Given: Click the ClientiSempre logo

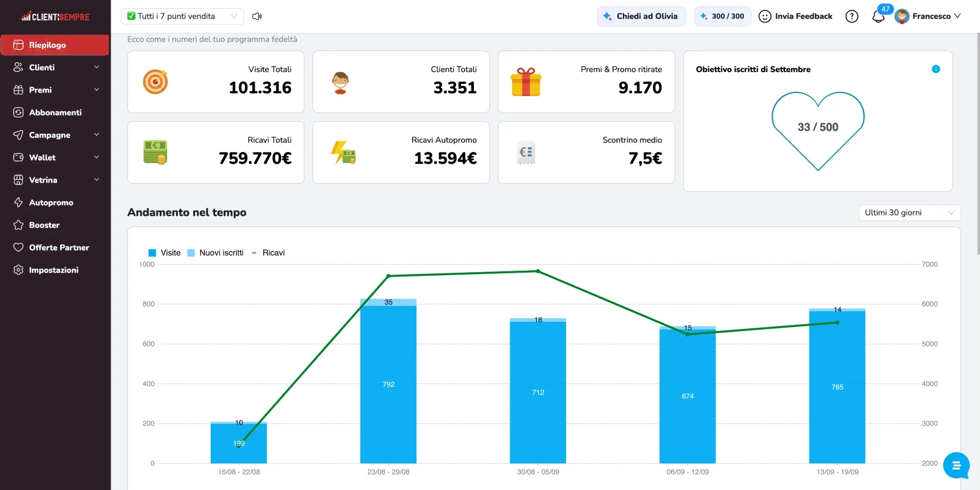Looking at the screenshot, I should (x=55, y=17).
